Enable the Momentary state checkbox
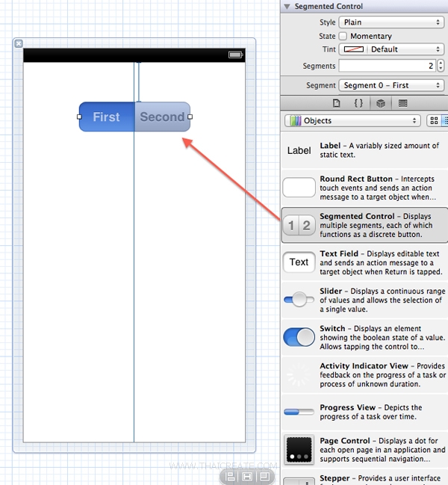 click(x=343, y=36)
